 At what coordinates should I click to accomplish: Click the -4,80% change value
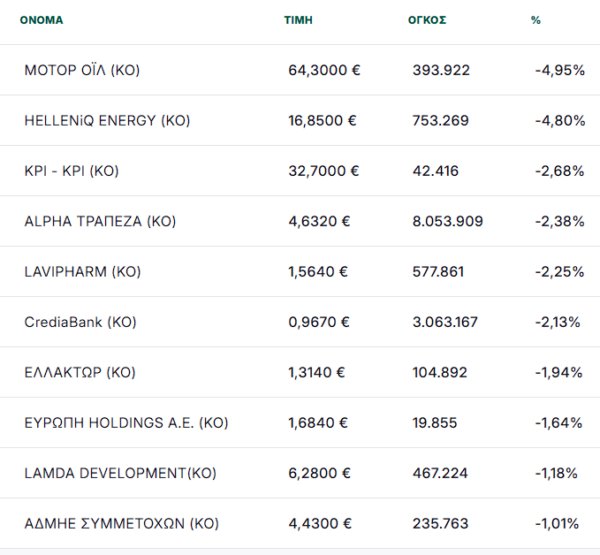(560, 121)
